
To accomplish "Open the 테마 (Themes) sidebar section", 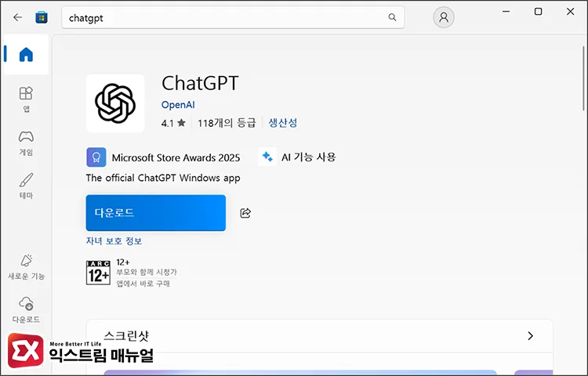I will pos(26,186).
